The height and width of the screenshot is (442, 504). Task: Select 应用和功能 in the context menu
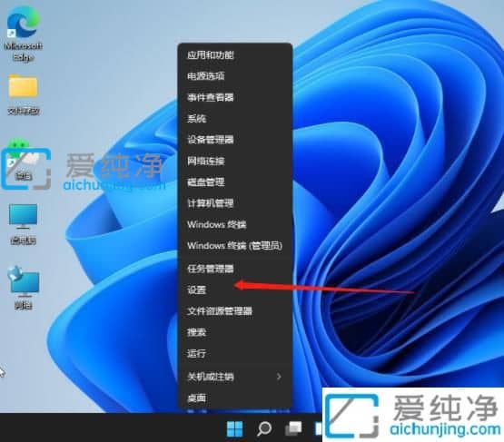tap(235, 55)
